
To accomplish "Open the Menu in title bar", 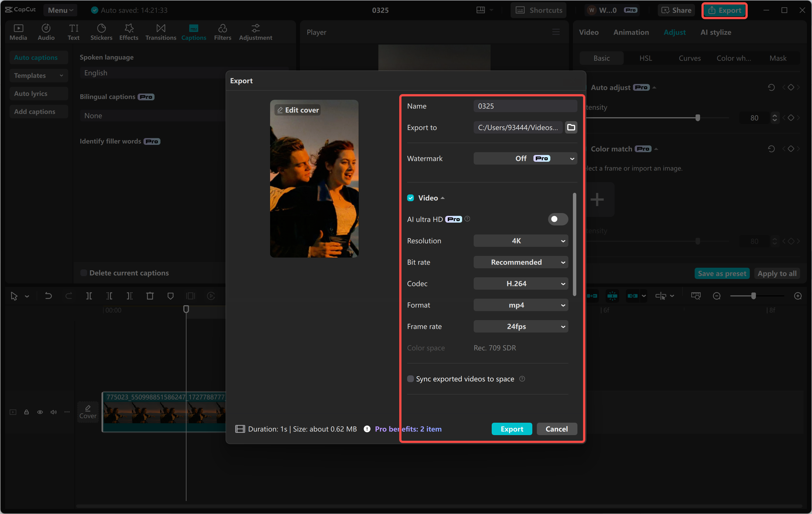I will 60,10.
